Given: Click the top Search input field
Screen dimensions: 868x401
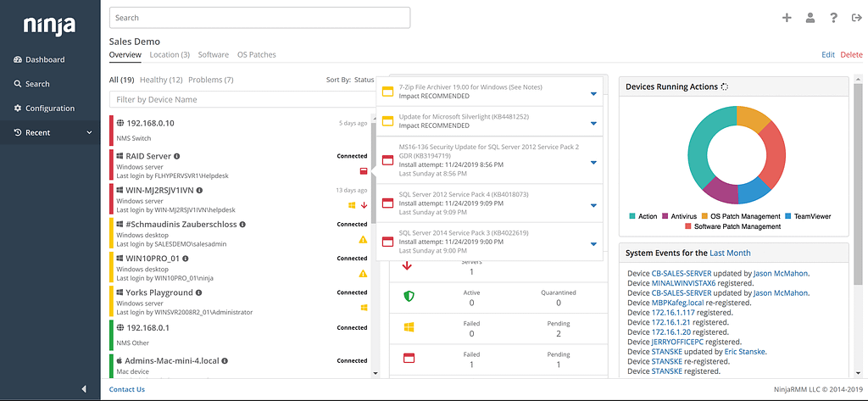Looking at the screenshot, I should click(x=259, y=18).
